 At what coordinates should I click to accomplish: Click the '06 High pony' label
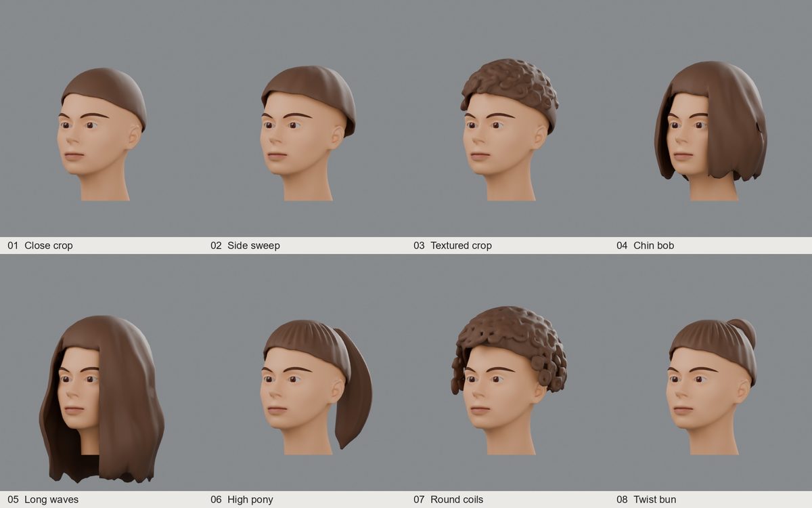[242, 499]
